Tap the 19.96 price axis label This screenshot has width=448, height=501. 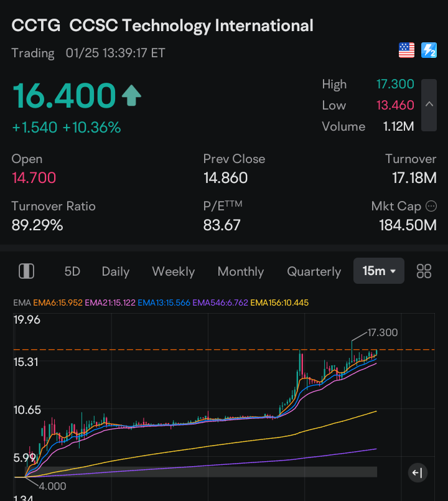(x=27, y=319)
